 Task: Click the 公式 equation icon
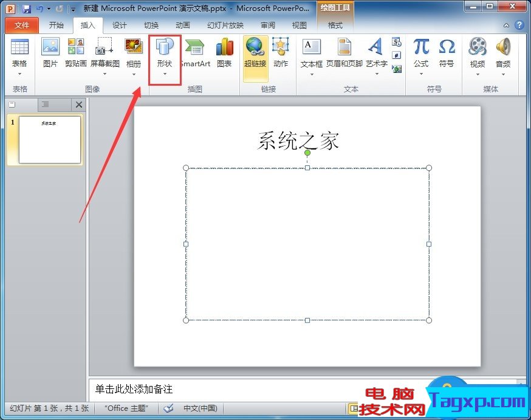tap(421, 47)
